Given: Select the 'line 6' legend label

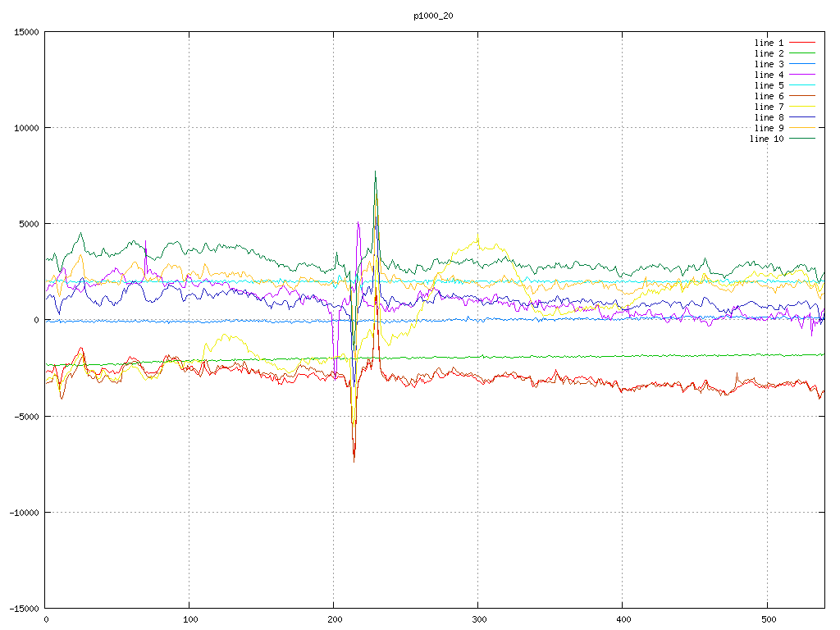Looking at the screenshot, I should click(769, 97).
